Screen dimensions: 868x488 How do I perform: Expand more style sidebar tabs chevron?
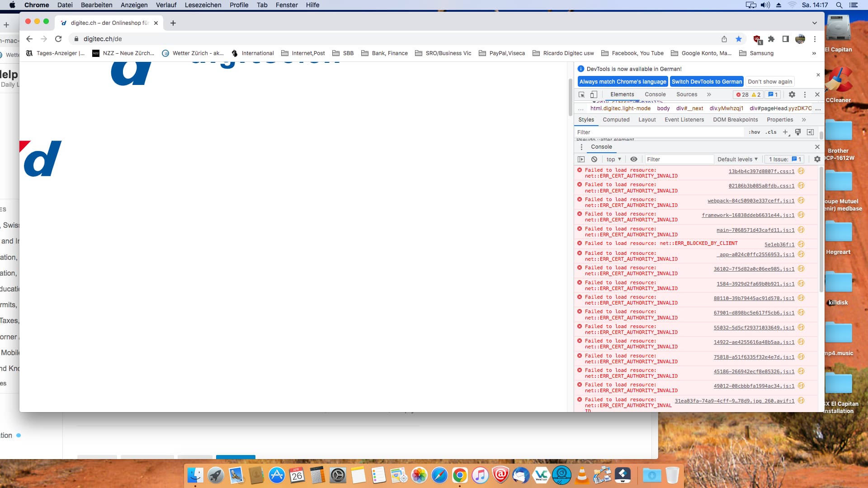pos(804,120)
